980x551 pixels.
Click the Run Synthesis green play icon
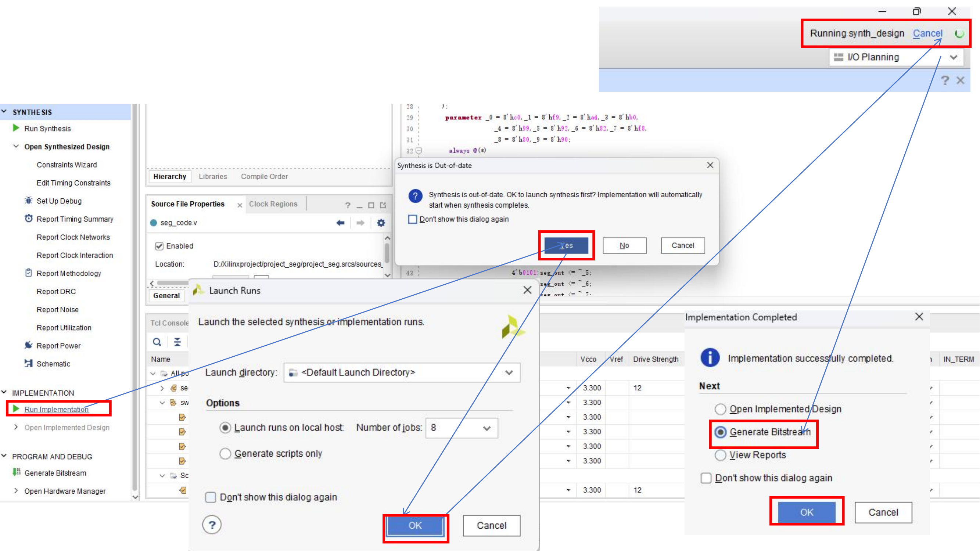[16, 128]
